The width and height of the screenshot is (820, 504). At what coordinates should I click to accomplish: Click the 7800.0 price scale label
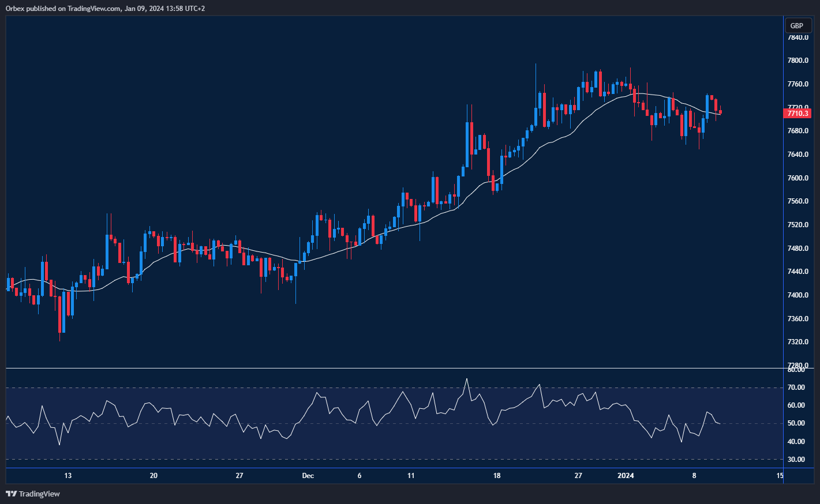tap(798, 61)
